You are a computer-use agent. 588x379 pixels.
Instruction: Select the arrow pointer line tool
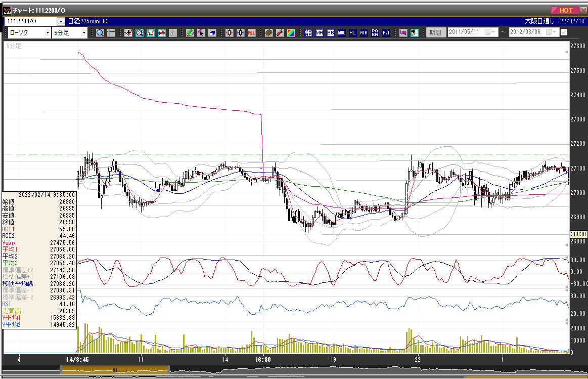pyautogui.click(x=201, y=33)
